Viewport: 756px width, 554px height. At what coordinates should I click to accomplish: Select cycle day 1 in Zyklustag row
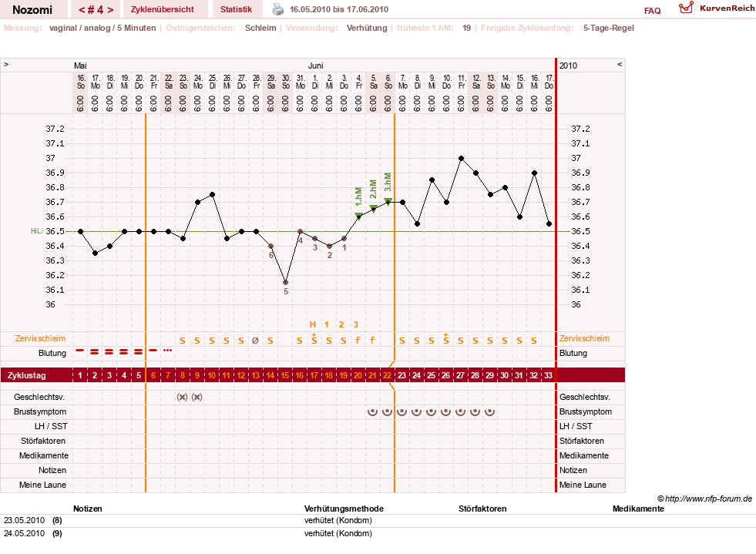pyautogui.click(x=80, y=375)
